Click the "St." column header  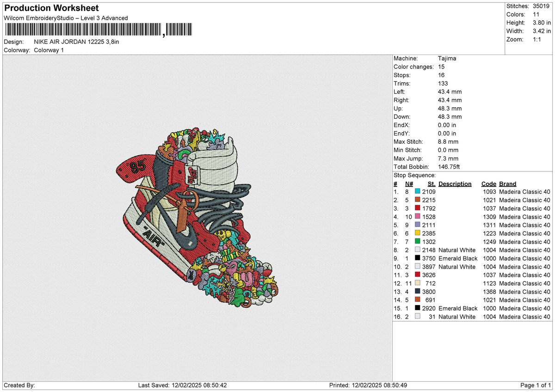click(432, 184)
